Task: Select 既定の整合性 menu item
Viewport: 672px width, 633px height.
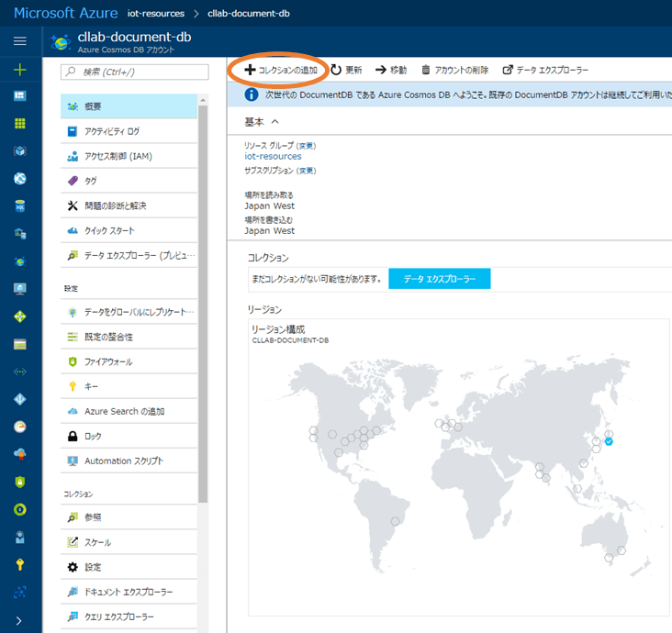Action: coord(129,337)
